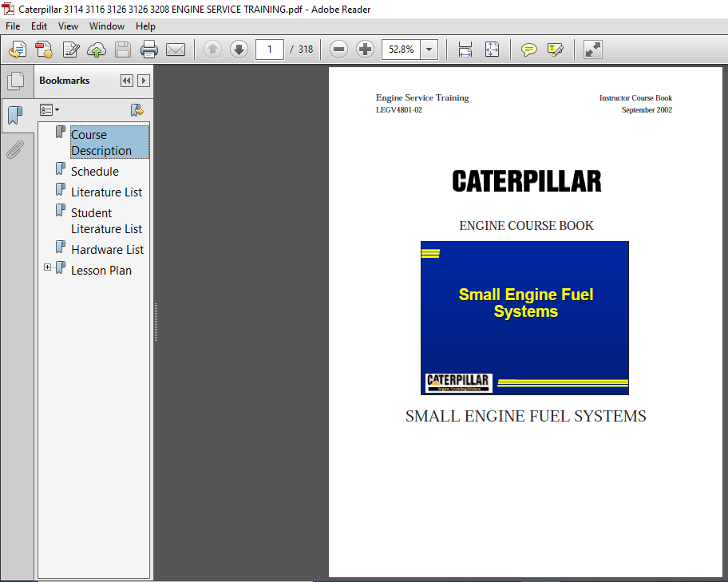Click the zoom value field showing 52.8%
This screenshot has width=728, height=582.
[402, 49]
